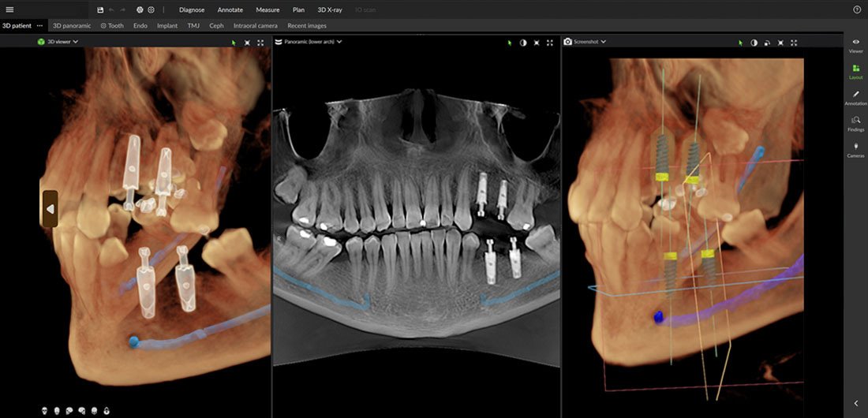Click the save disk icon in top toolbar
Screen dimensions: 868x418
tap(100, 10)
